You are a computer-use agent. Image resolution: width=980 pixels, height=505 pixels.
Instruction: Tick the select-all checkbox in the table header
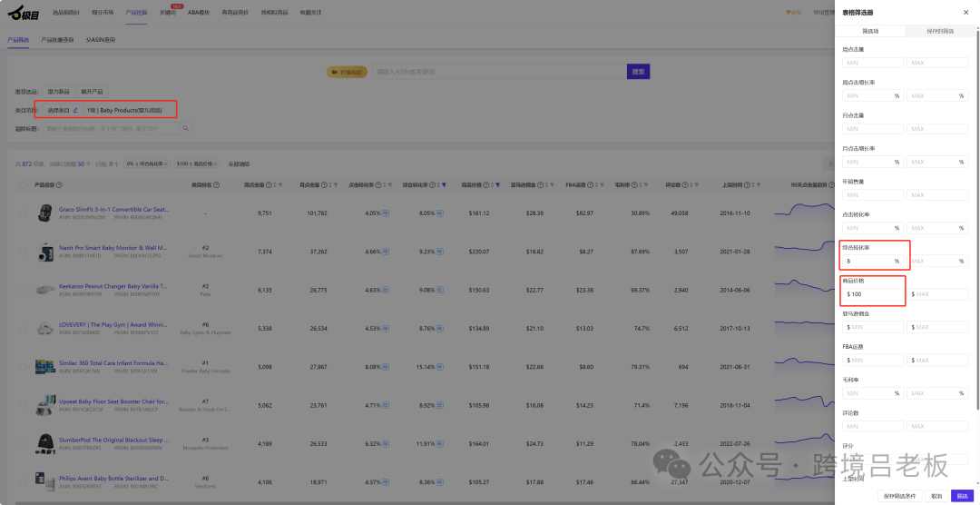23,184
